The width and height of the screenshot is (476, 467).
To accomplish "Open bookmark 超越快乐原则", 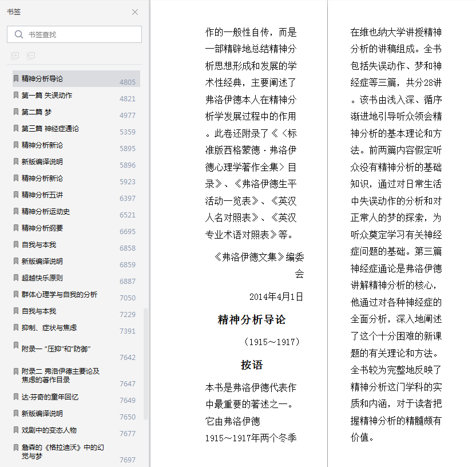I will click(x=76, y=278).
